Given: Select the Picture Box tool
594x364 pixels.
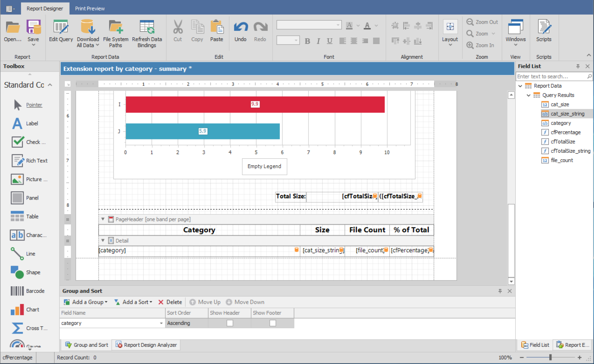Looking at the screenshot, I should coord(17,179).
